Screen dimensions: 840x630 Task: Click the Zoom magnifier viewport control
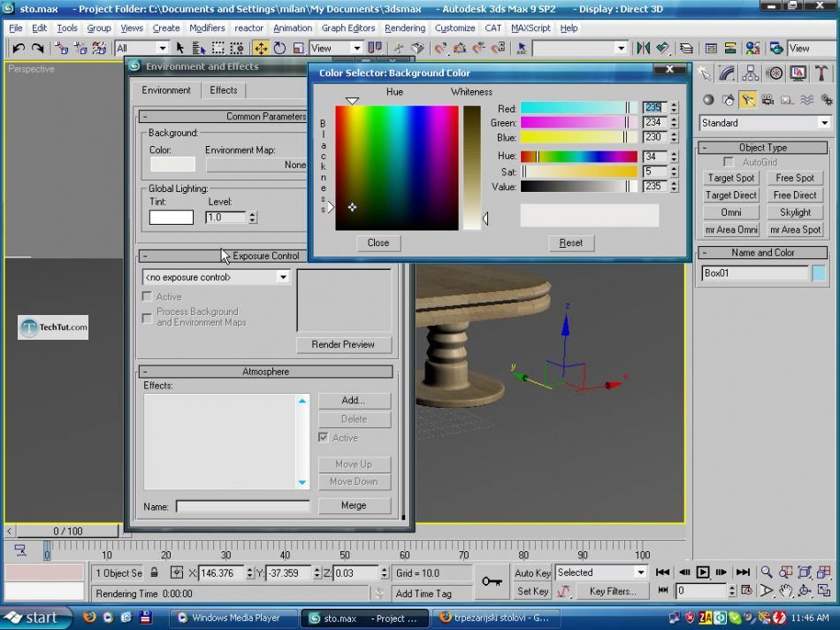[767, 572]
